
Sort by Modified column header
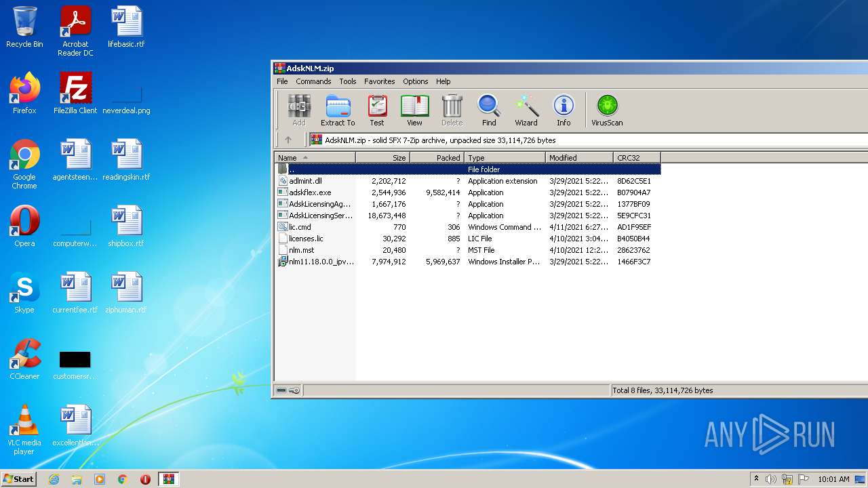coord(580,158)
